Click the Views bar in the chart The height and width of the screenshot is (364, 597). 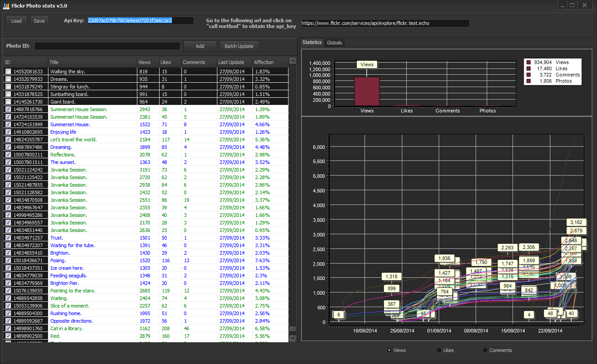[x=367, y=92]
